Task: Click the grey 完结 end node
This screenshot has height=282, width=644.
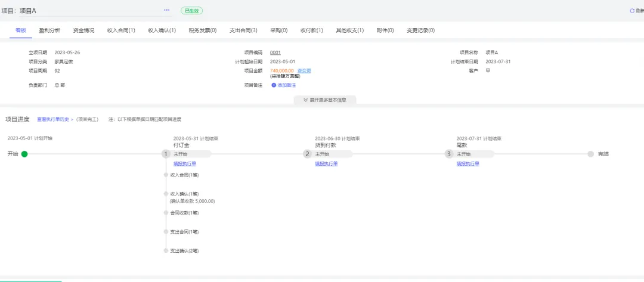Action: click(590, 154)
